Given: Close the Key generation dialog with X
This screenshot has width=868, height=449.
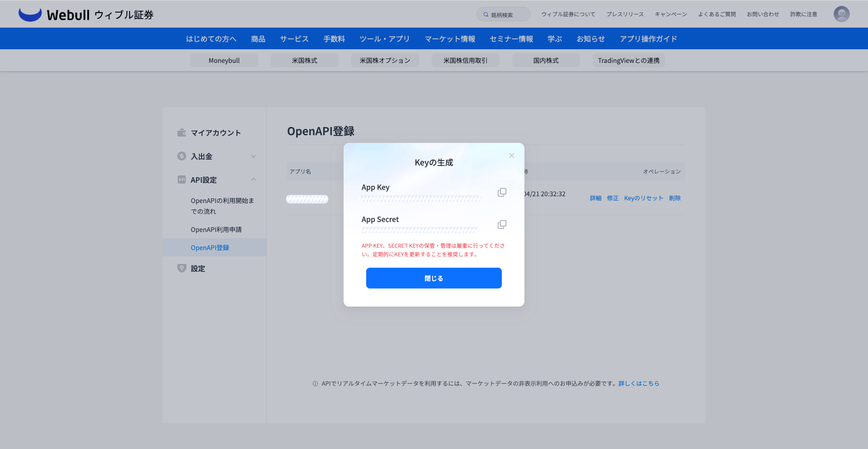Looking at the screenshot, I should coord(511,156).
